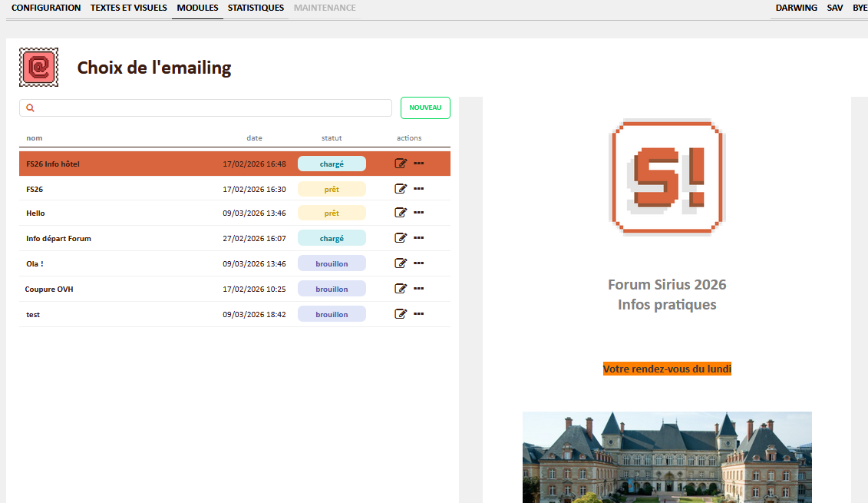Click the NOUVEAU button
This screenshot has height=503, width=868.
(425, 108)
